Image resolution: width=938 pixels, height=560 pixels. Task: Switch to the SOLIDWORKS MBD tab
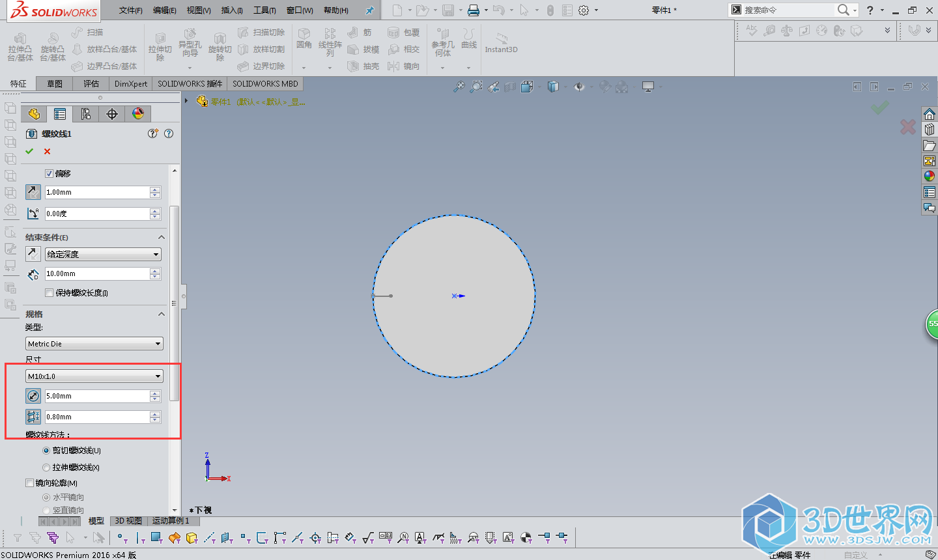265,83
